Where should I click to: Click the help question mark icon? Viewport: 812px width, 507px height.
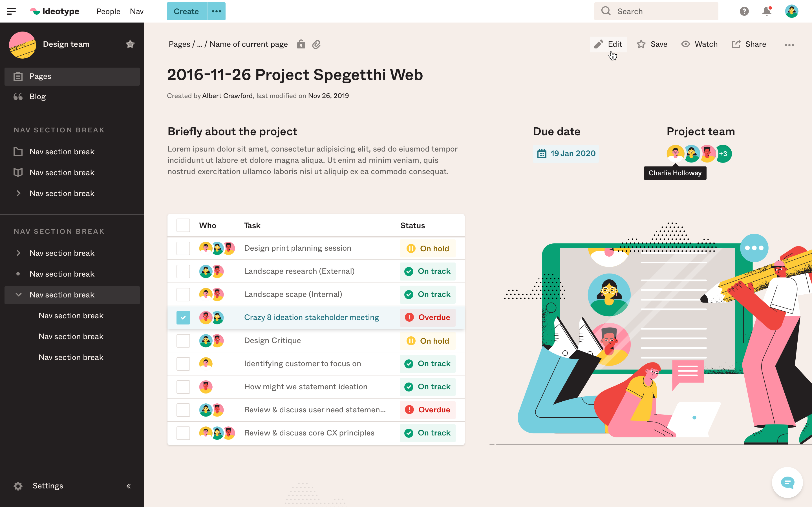(745, 11)
